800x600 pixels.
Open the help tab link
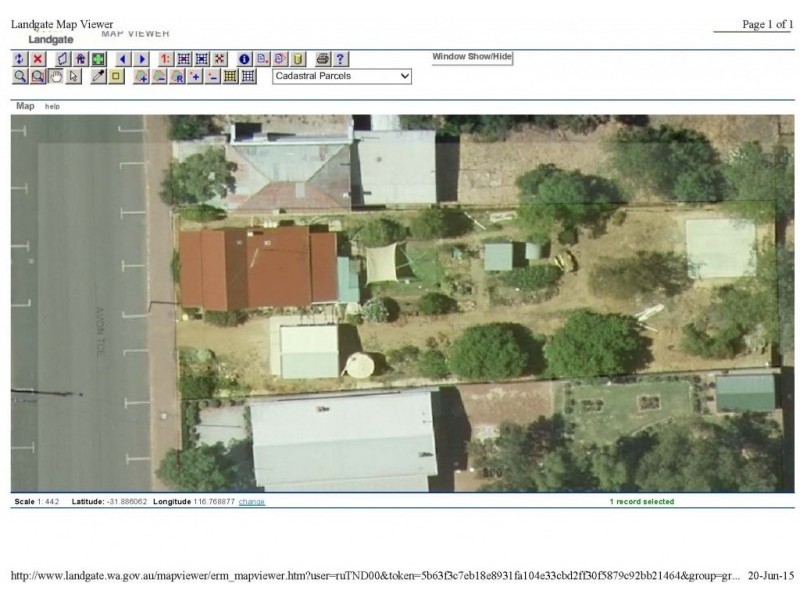pyautogui.click(x=52, y=106)
